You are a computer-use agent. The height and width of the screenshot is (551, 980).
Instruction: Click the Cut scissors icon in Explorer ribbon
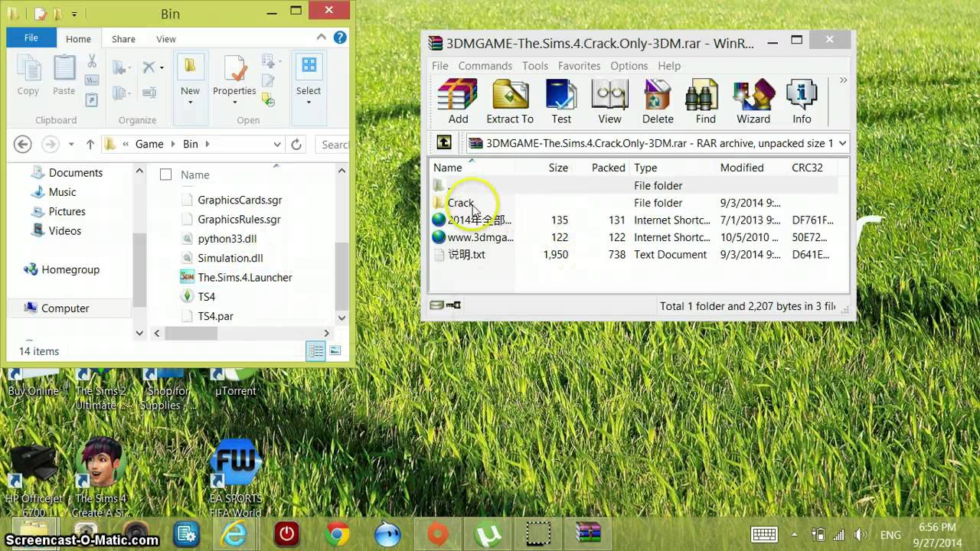[92, 61]
